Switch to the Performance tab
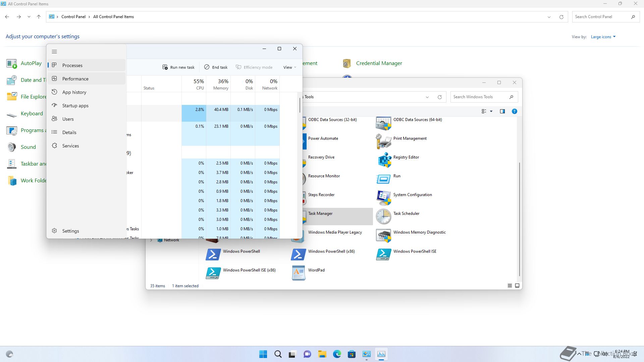Image resolution: width=644 pixels, height=362 pixels. 87,79
